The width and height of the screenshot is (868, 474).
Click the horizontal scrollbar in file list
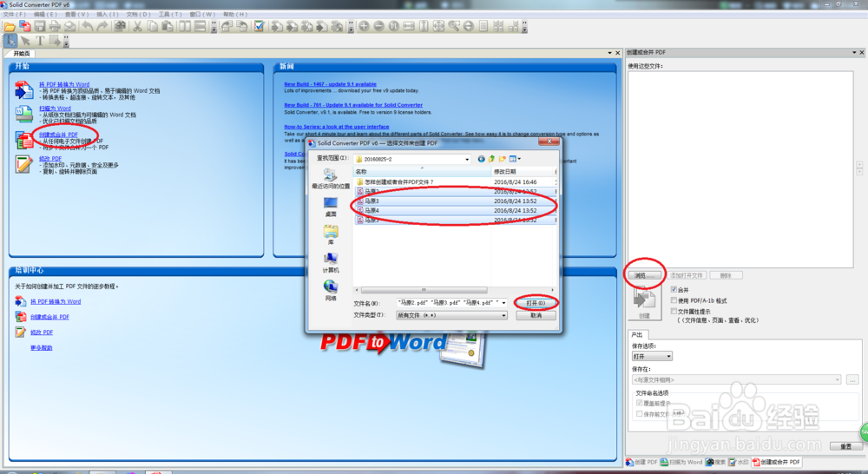(x=424, y=290)
